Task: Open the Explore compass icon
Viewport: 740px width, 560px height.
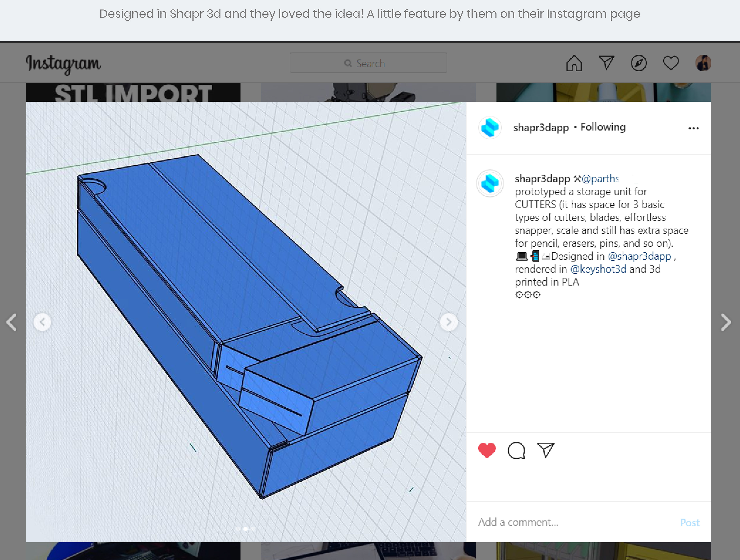Action: pos(639,63)
